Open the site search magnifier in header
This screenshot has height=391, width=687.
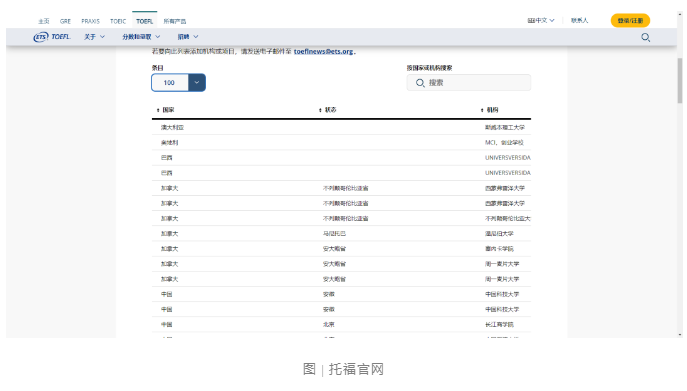pyautogui.click(x=645, y=37)
